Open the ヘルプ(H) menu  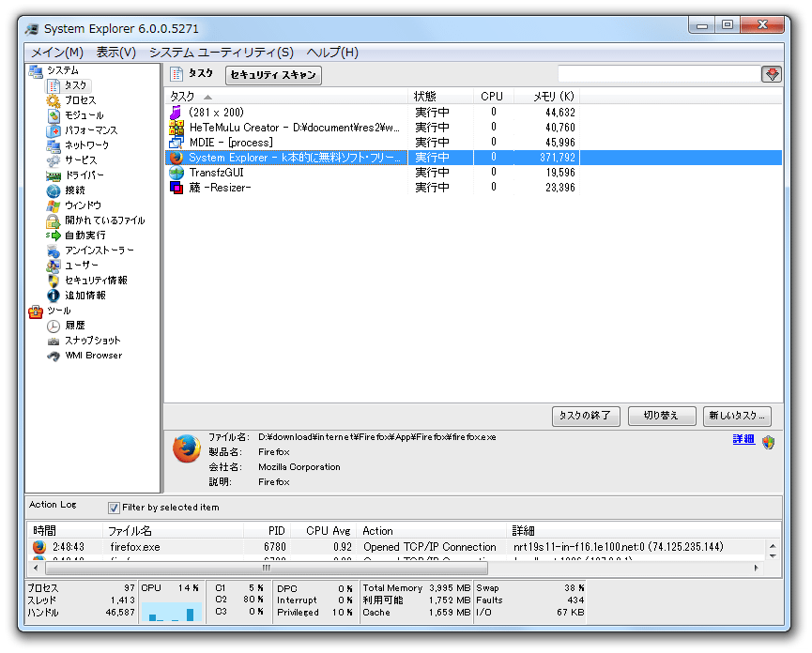pos(332,53)
